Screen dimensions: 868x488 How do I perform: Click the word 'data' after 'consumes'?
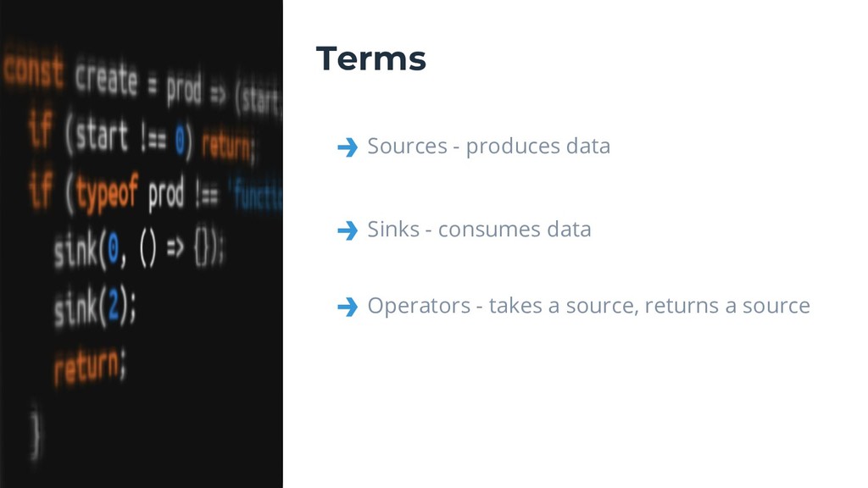coord(569,229)
